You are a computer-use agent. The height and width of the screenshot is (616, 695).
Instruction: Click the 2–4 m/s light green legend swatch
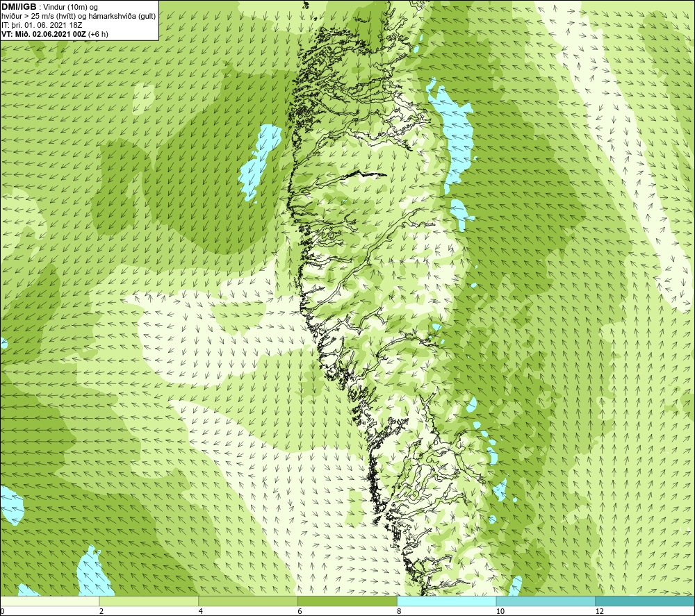149,601
